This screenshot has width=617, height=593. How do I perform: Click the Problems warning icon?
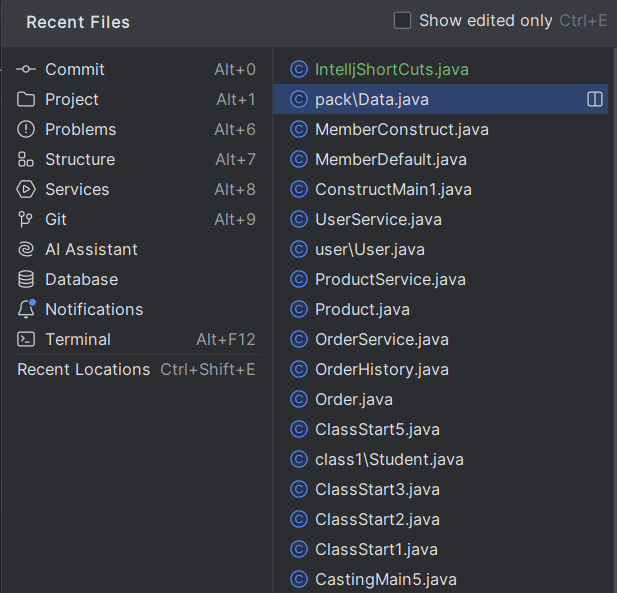[26, 129]
